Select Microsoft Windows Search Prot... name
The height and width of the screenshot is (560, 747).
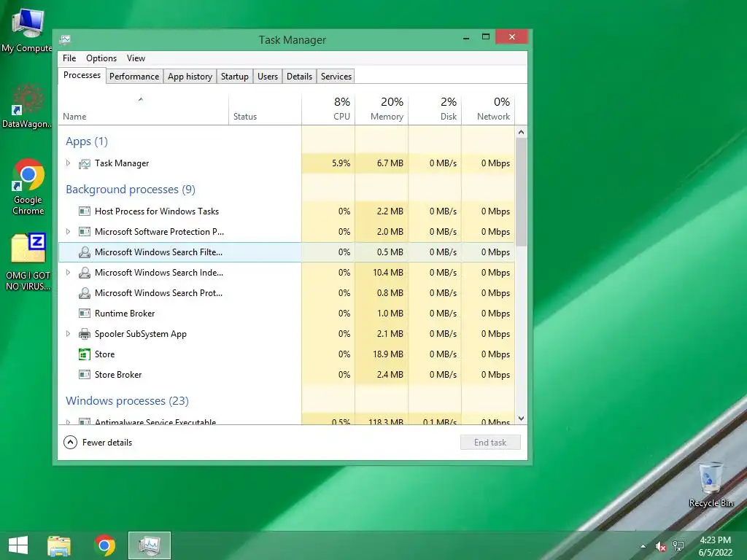pyautogui.click(x=158, y=293)
